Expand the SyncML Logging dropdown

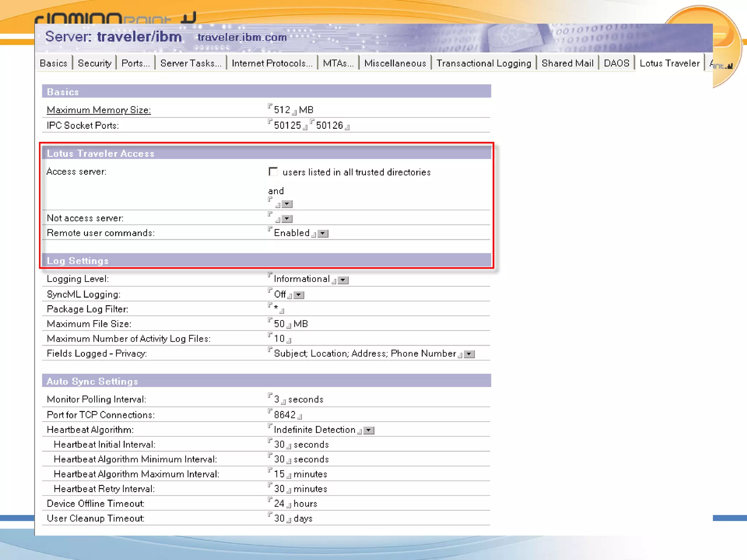[x=299, y=295]
